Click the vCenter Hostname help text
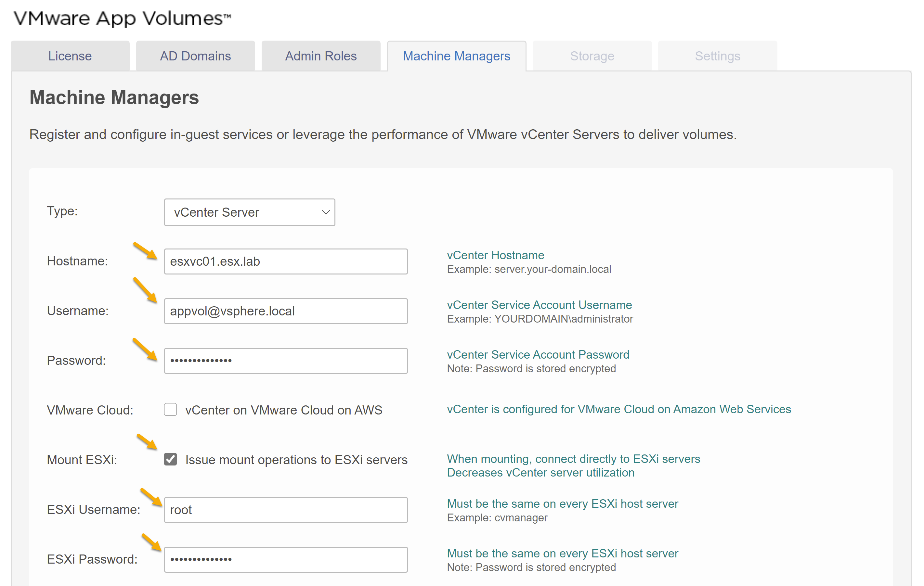This screenshot has height=586, width=924. pos(495,255)
